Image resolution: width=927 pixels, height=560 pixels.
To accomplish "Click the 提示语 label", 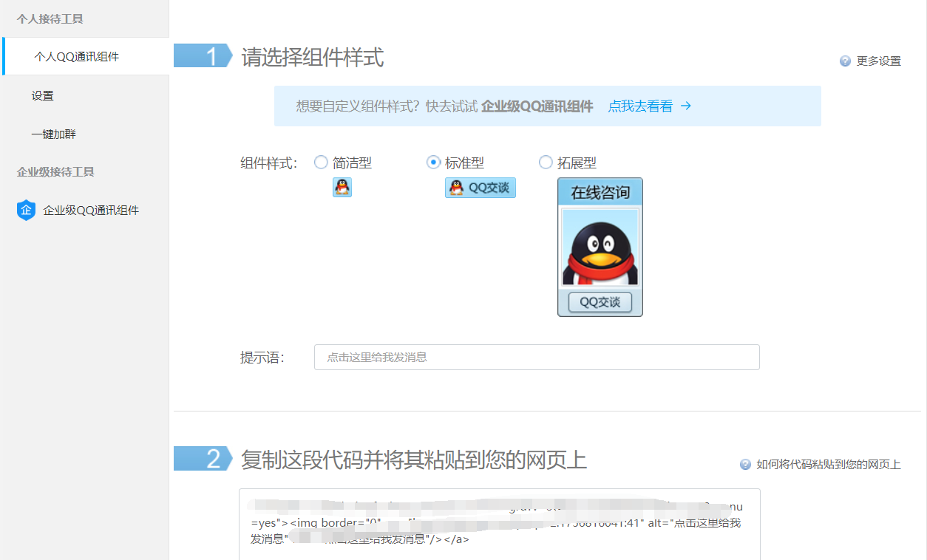I will click(262, 358).
